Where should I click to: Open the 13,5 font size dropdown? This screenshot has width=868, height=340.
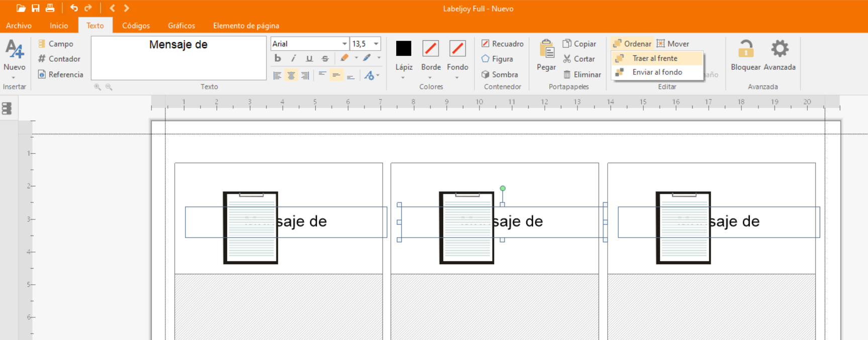pyautogui.click(x=376, y=44)
